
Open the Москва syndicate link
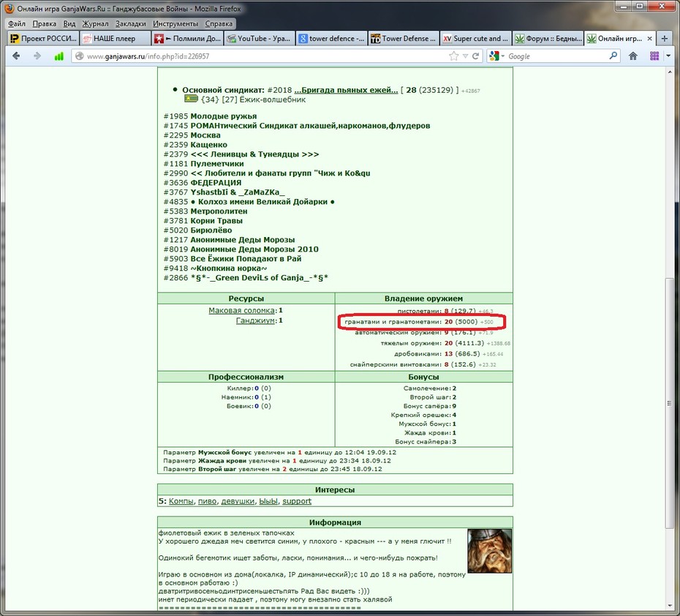[x=205, y=135]
